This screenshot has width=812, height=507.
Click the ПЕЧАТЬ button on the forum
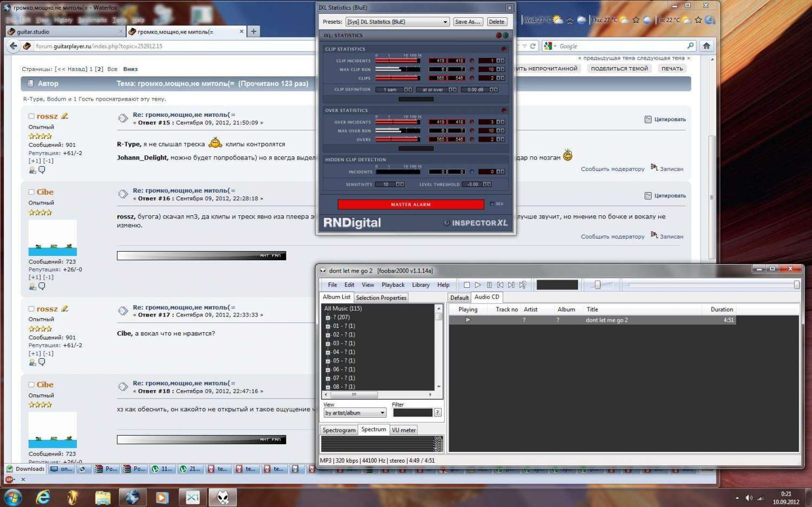tap(672, 69)
